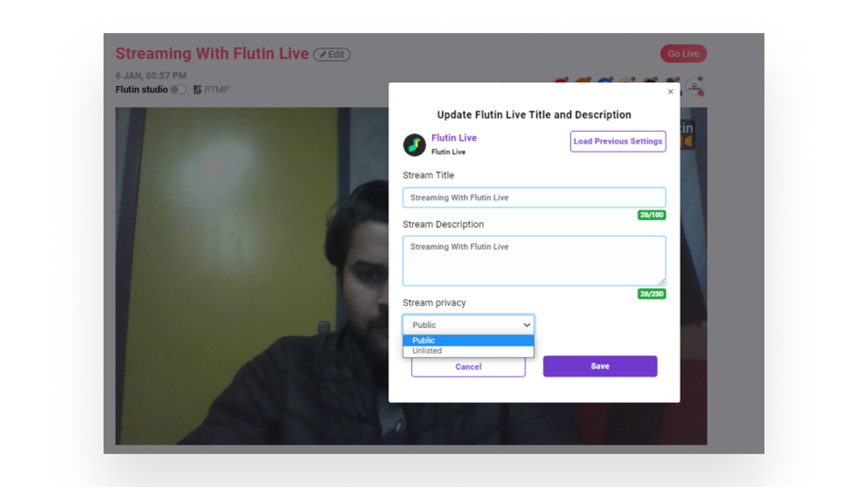Click Load Previous Settings button
The height and width of the screenshot is (487, 868).
[x=618, y=141]
